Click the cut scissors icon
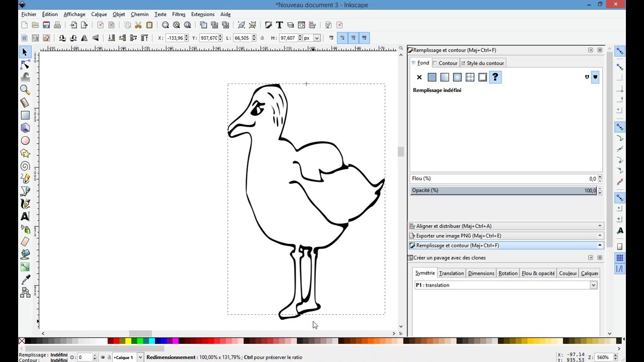644x362 pixels. pos(138,25)
